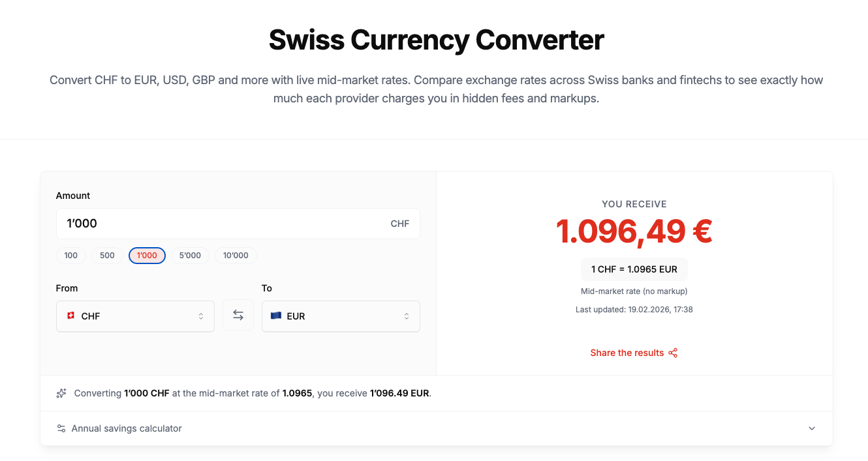This screenshot has height=461, width=868.
Task: Click the Swiss flag icon beside CHF
Action: [70, 316]
